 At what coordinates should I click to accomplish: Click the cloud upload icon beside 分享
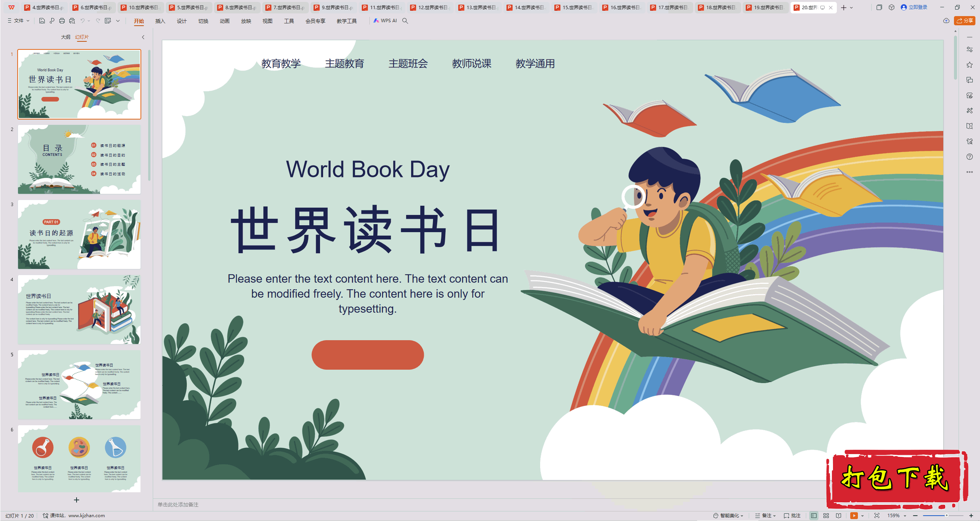click(x=946, y=21)
